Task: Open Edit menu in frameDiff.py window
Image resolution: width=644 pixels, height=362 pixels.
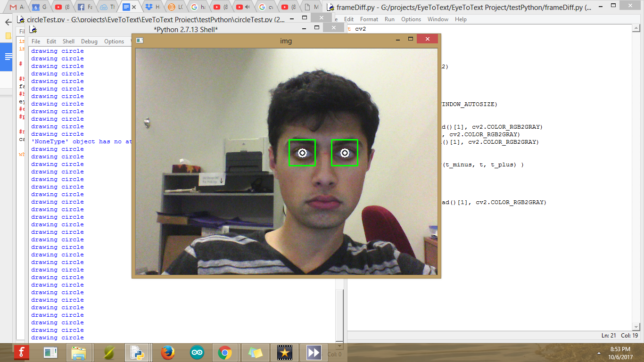Action: click(349, 19)
